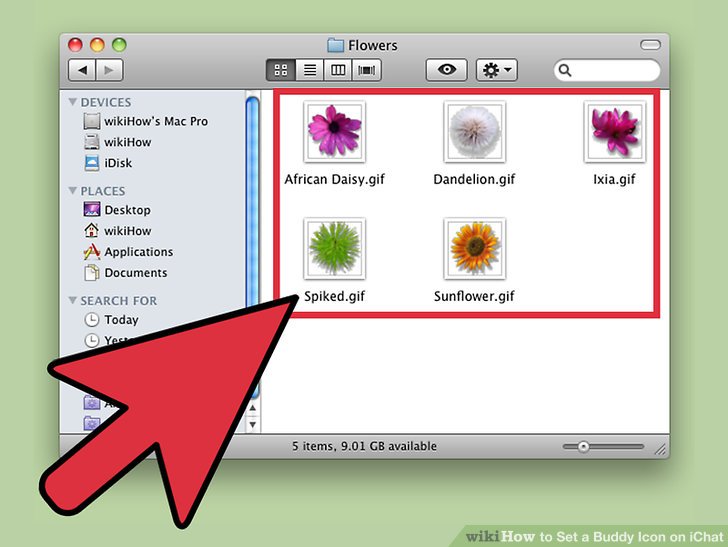Image resolution: width=728 pixels, height=547 pixels.
Task: Open Quick Look with the eye button
Action: [x=446, y=70]
